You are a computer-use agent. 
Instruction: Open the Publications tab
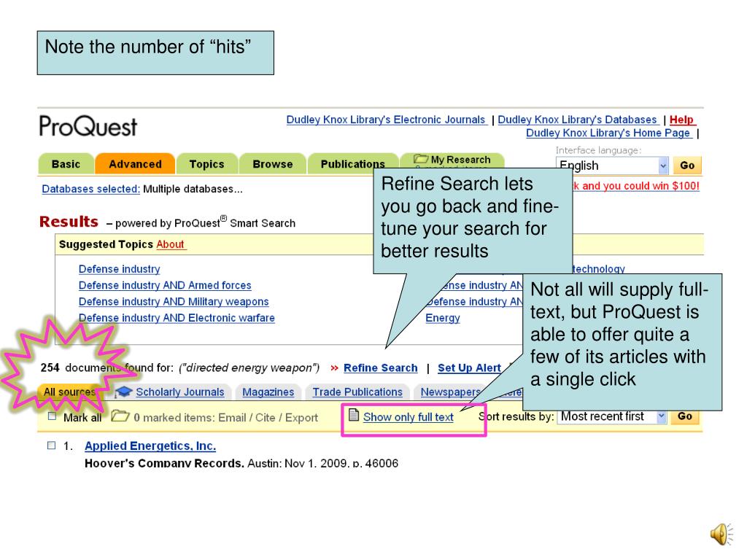[352, 164]
